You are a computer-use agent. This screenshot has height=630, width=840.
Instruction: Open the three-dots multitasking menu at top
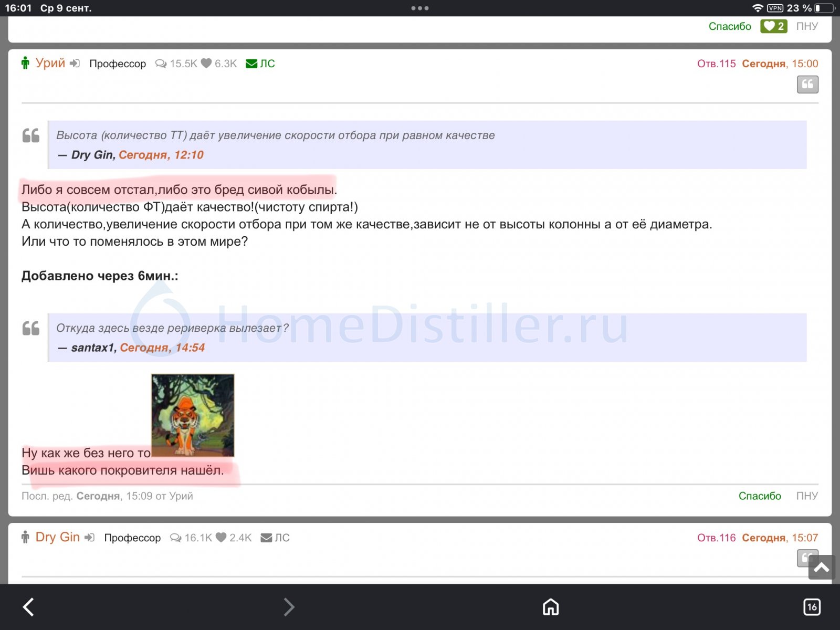point(420,8)
